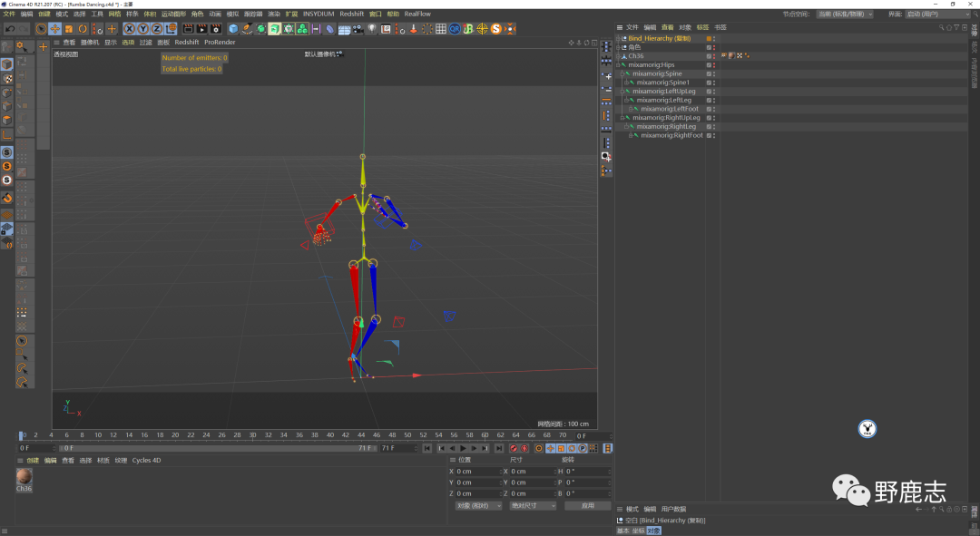Click the 应用 apply button

click(587, 505)
